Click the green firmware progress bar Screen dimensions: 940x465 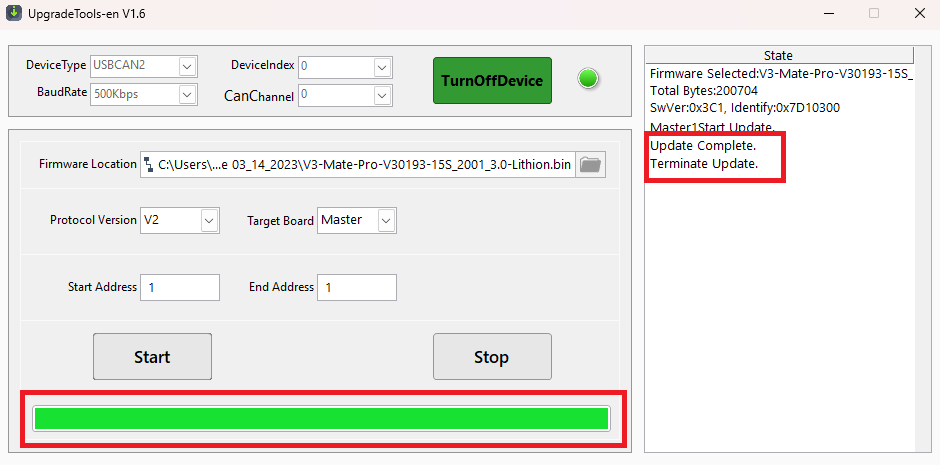click(322, 418)
